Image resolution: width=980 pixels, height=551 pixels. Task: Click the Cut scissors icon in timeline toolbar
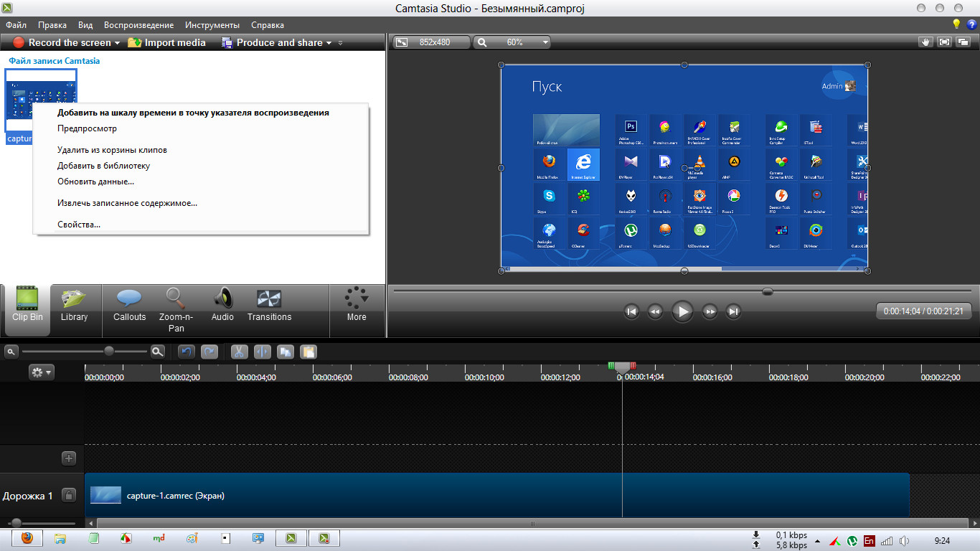click(x=239, y=352)
